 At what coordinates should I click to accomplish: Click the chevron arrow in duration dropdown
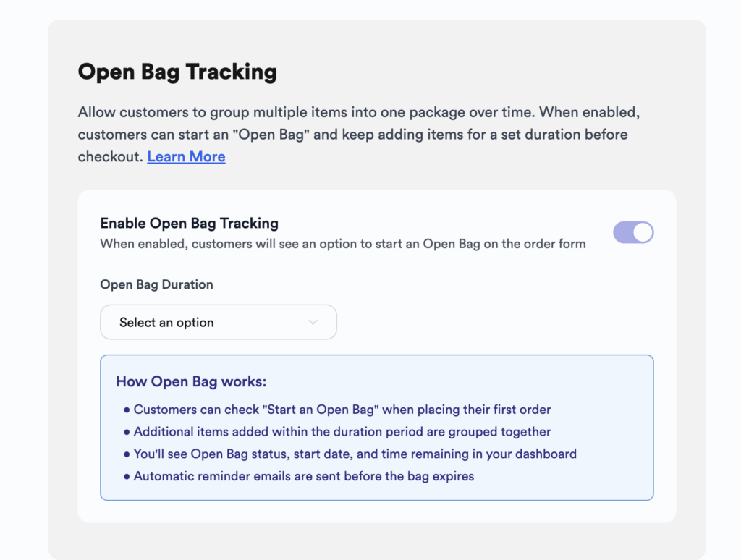313,322
